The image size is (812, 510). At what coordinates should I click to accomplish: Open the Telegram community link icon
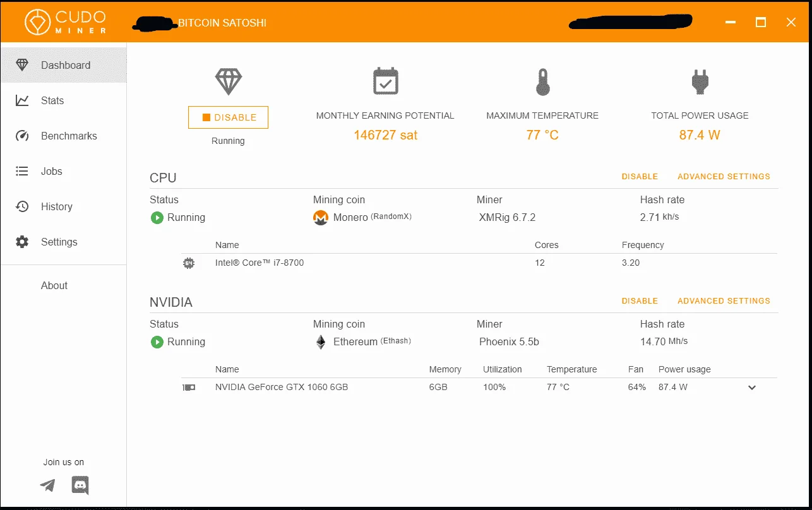[x=47, y=485]
